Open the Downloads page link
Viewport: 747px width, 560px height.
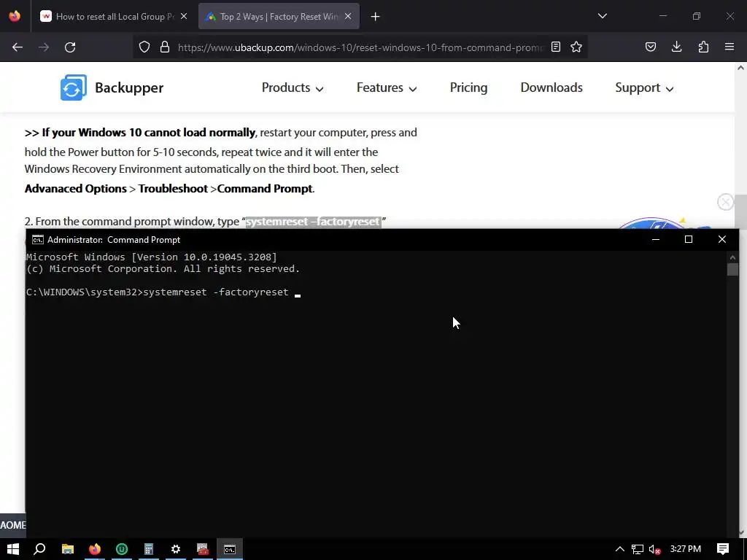pyautogui.click(x=551, y=87)
